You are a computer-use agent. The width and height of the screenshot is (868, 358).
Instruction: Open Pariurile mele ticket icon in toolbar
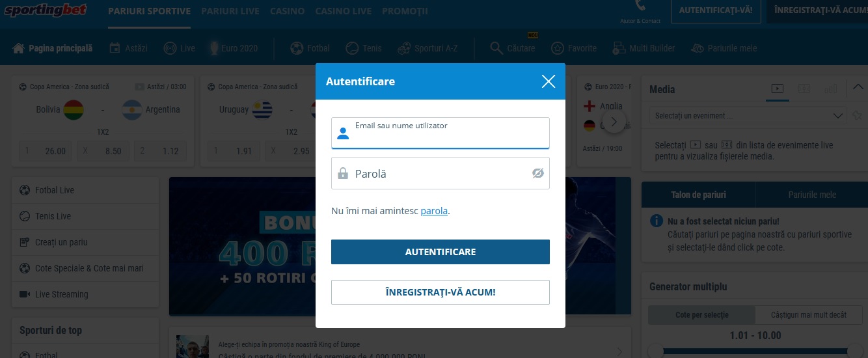(697, 48)
